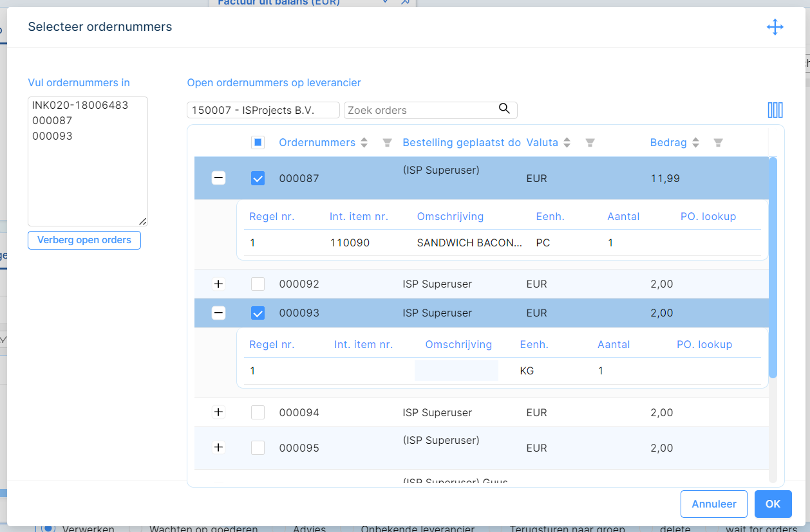810x532 pixels.
Task: Sort by Ordernummers column arrows
Action: [x=364, y=143]
